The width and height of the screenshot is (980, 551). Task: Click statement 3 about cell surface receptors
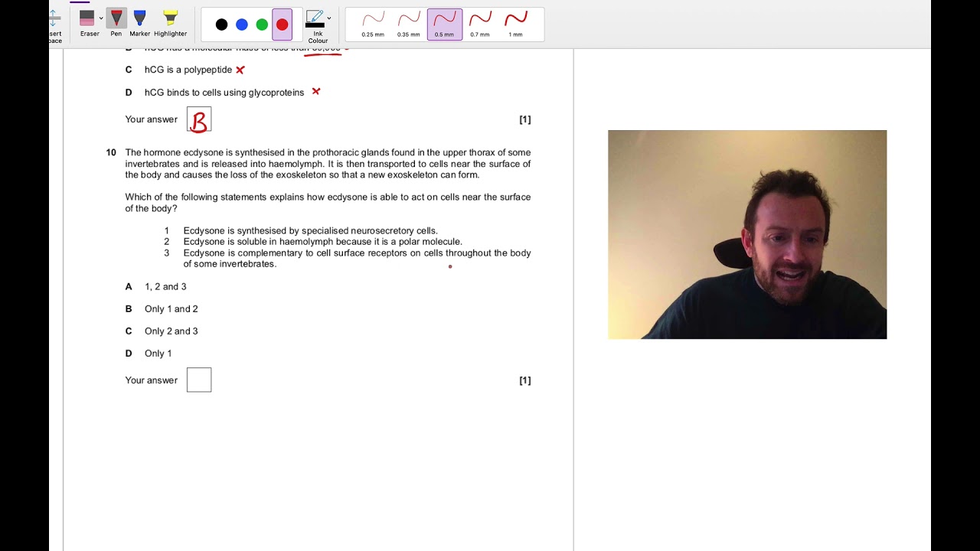(357, 258)
